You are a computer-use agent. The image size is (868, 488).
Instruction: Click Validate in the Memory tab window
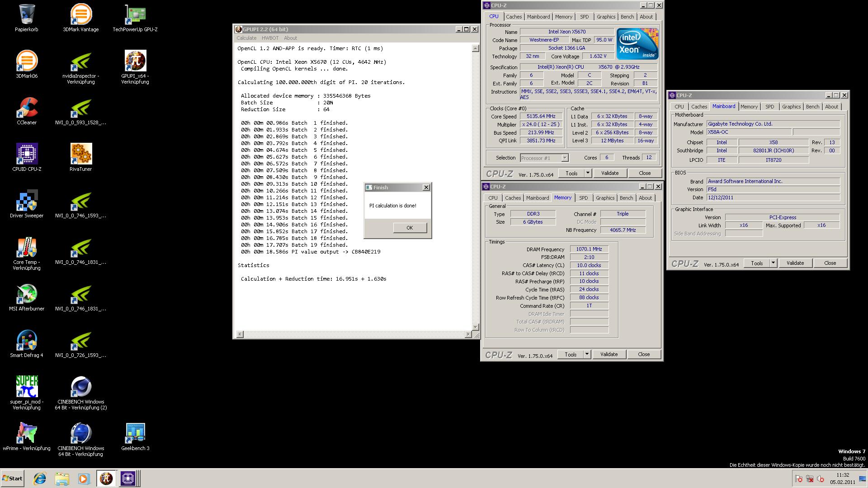tap(609, 354)
